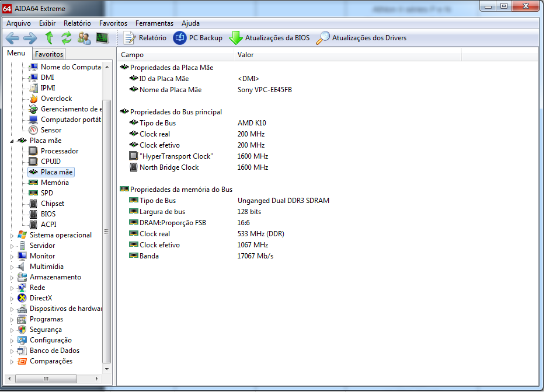Expand the DirectX node
546x392 pixels.
(x=12, y=299)
